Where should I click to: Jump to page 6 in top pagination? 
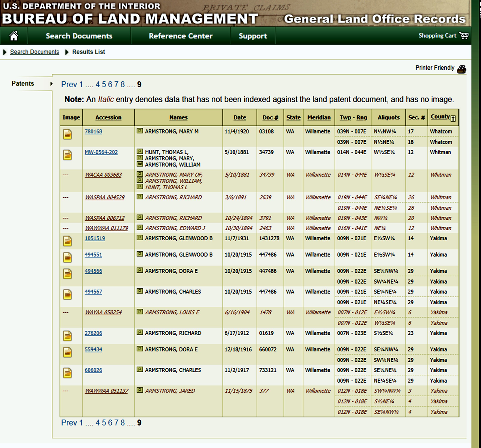110,84
